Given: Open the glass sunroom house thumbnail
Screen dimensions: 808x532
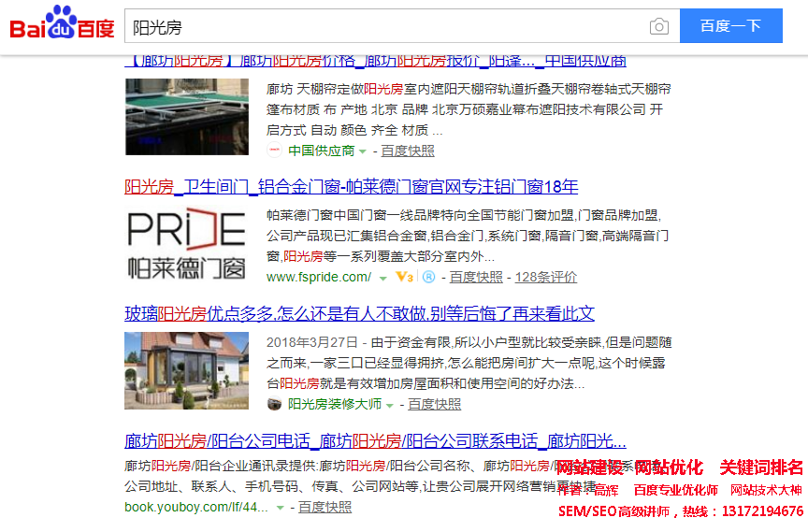Looking at the screenshot, I should 187,370.
